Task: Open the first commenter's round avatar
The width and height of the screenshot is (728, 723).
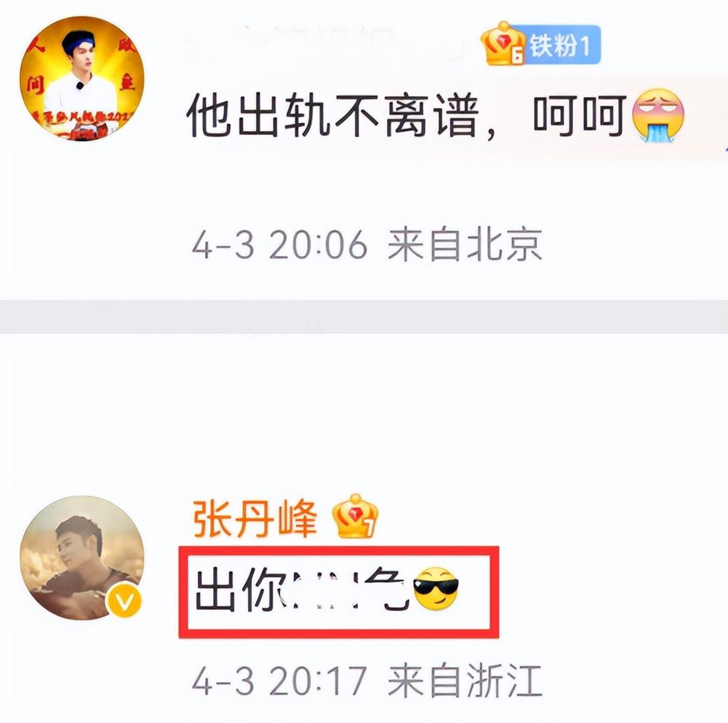Action: [82, 80]
